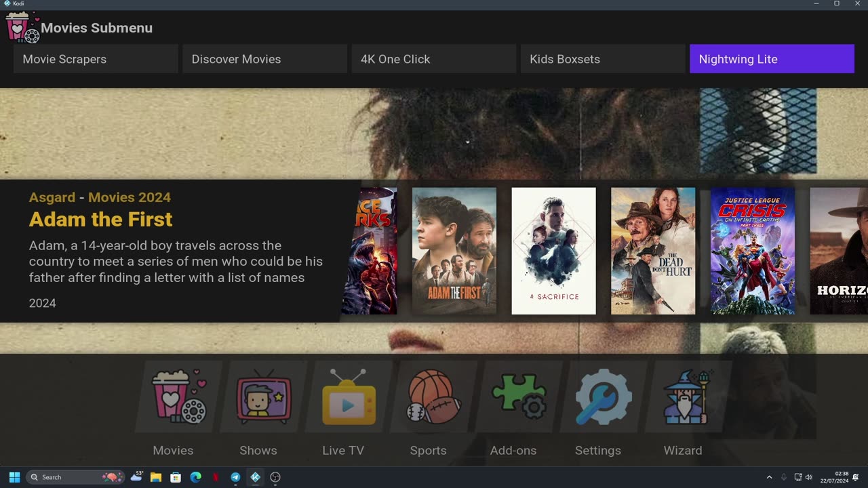
Task: Click the Sports label
Action: click(x=428, y=450)
